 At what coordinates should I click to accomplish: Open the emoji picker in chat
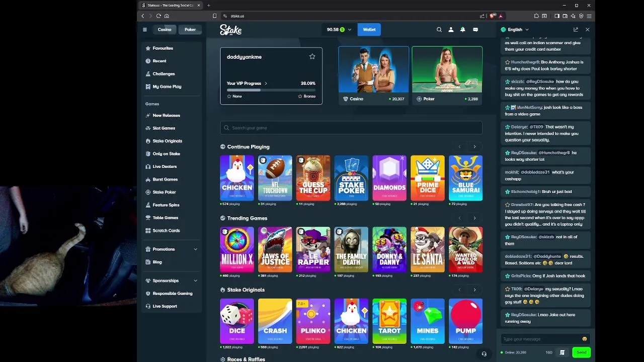tap(584, 339)
